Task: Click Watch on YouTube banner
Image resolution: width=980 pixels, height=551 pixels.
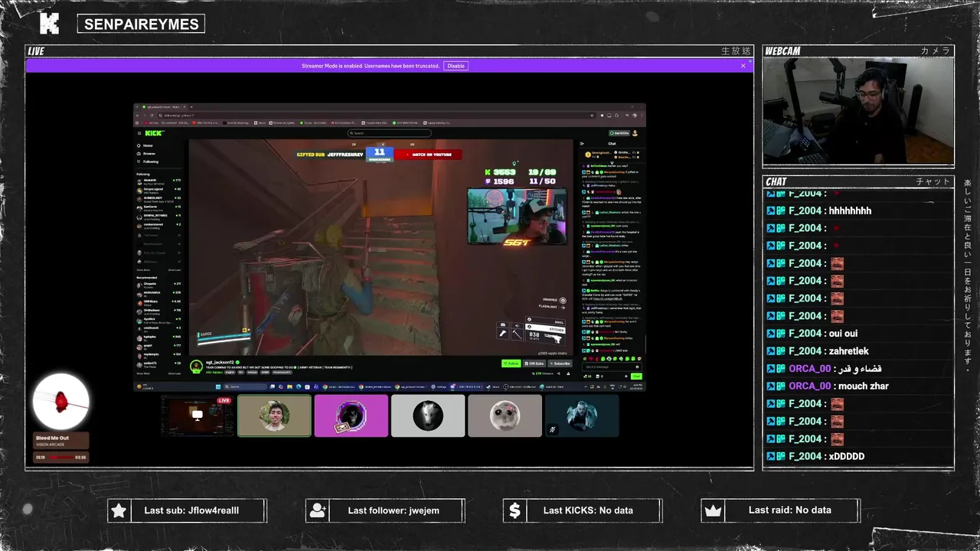Action: pyautogui.click(x=428, y=155)
